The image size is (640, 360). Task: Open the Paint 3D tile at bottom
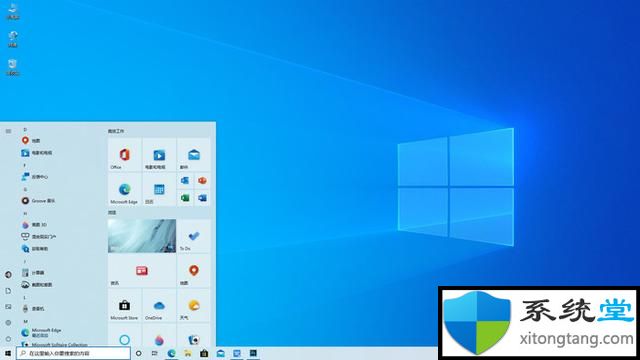pos(159,336)
